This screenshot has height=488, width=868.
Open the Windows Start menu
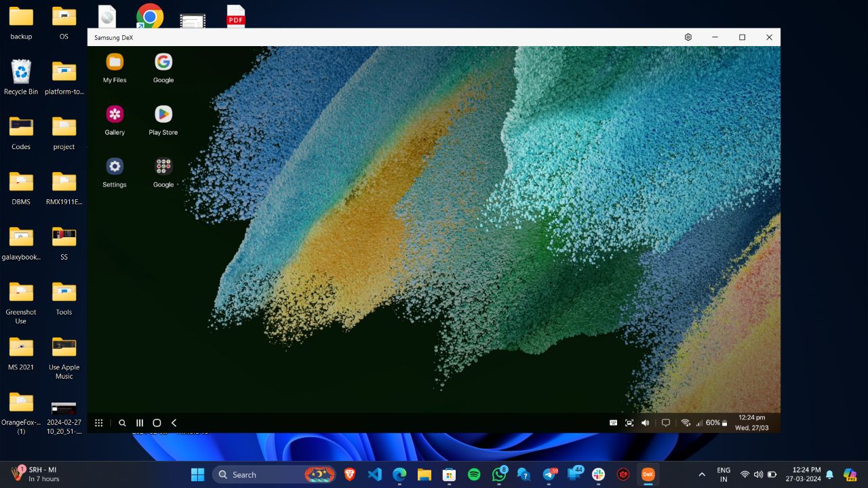coord(197,474)
